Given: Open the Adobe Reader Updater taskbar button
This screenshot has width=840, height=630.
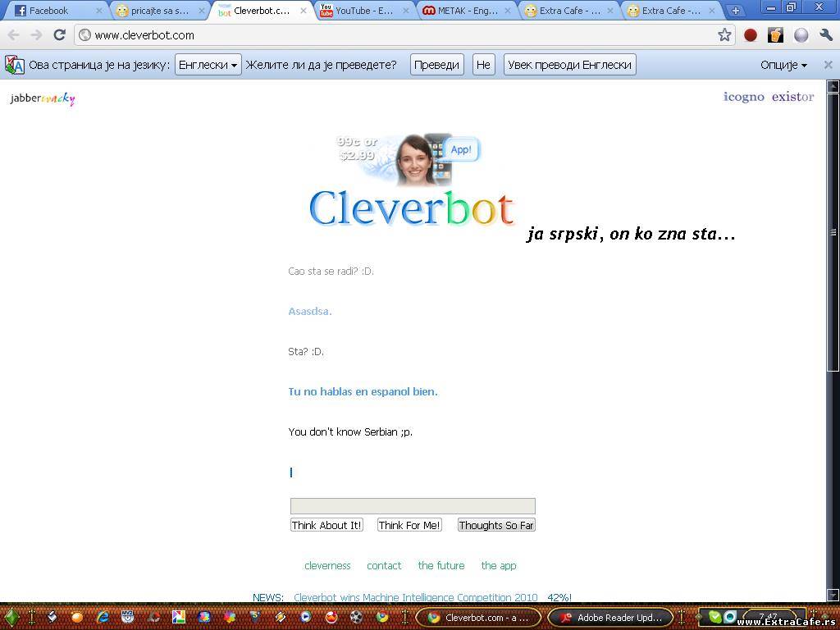Looking at the screenshot, I should [x=610, y=618].
